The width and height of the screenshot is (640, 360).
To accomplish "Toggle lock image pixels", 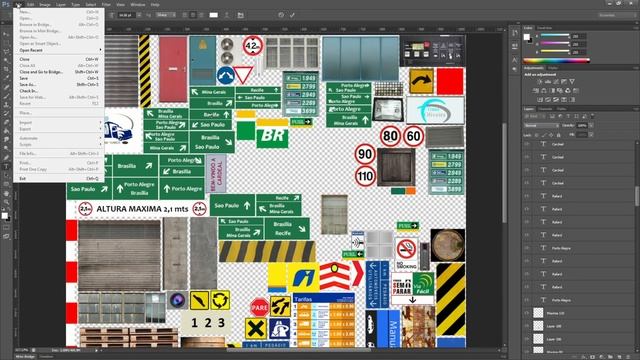I will point(544,135).
